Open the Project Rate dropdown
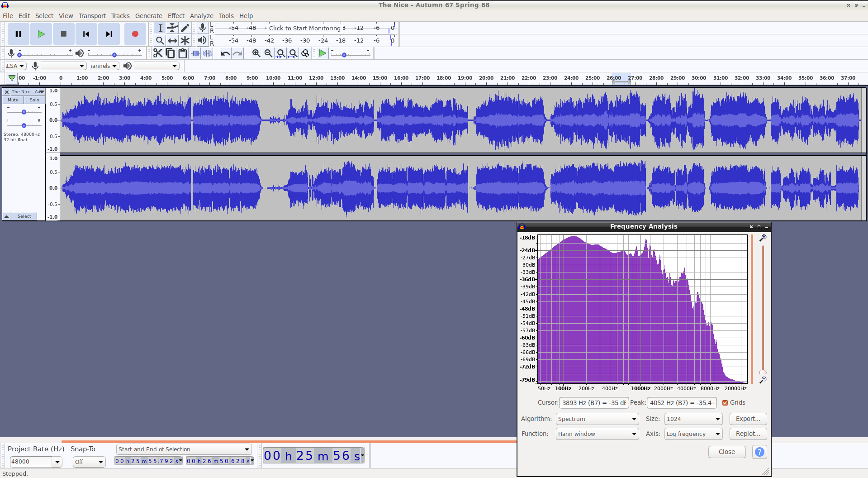 tap(57, 462)
